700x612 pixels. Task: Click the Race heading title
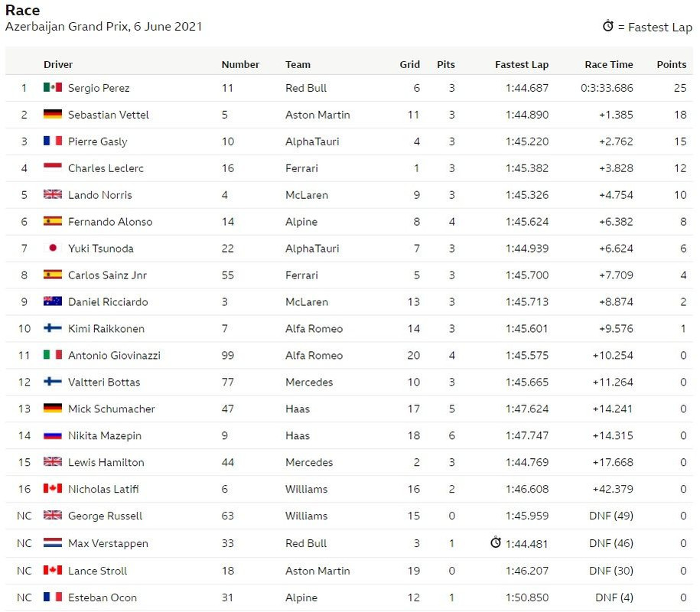click(22, 10)
